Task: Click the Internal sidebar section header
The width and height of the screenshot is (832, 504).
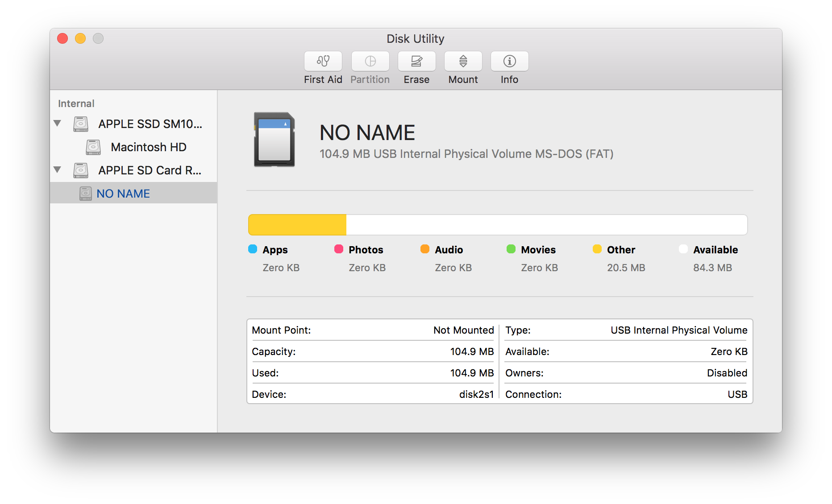Action: pos(76,103)
